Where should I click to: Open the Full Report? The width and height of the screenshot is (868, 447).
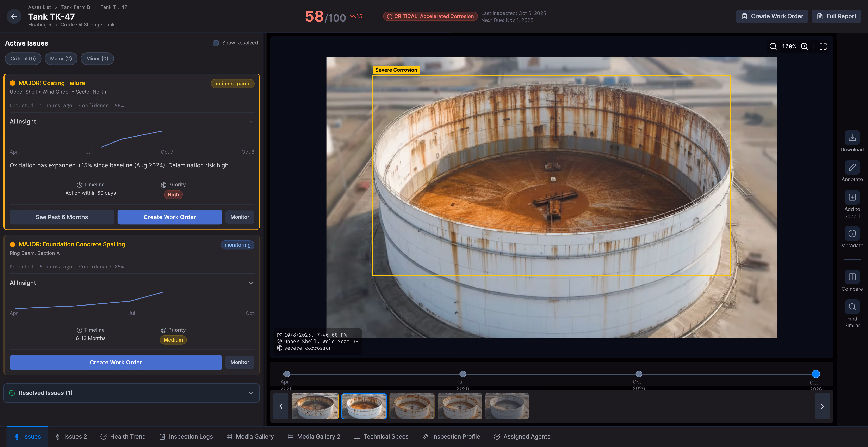[x=836, y=16]
